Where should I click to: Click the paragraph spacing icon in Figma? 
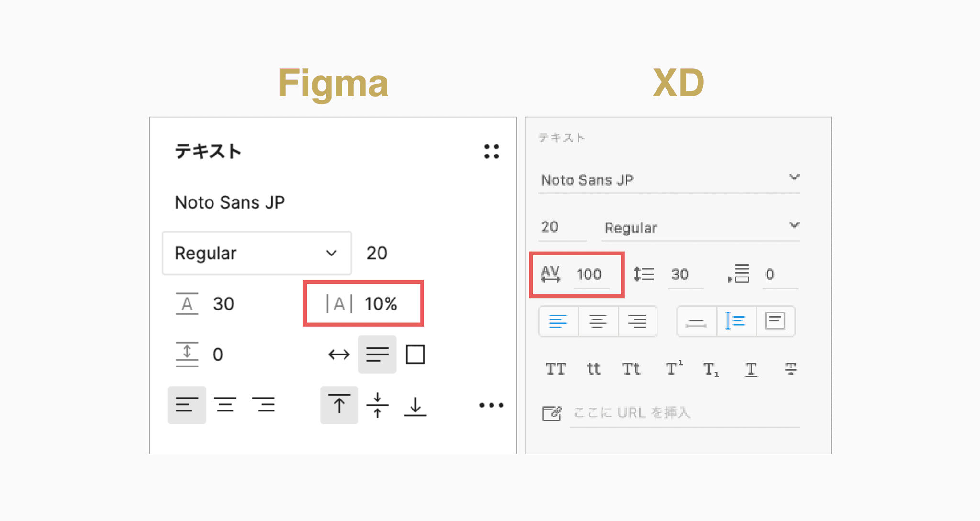coord(187,355)
